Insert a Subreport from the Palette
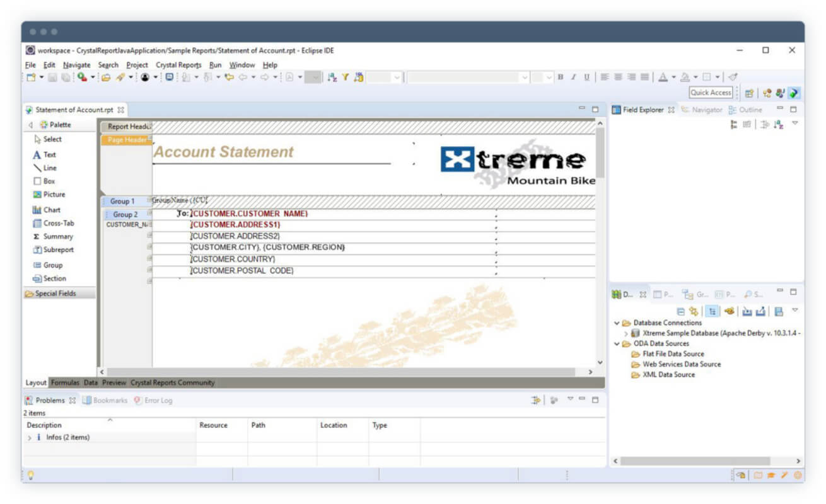 pos(52,249)
